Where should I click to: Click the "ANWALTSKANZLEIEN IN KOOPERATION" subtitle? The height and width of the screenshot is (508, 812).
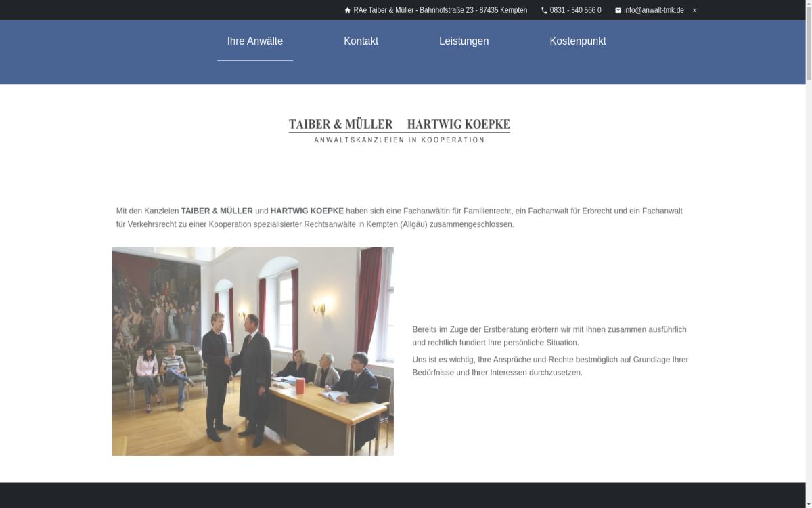399,139
